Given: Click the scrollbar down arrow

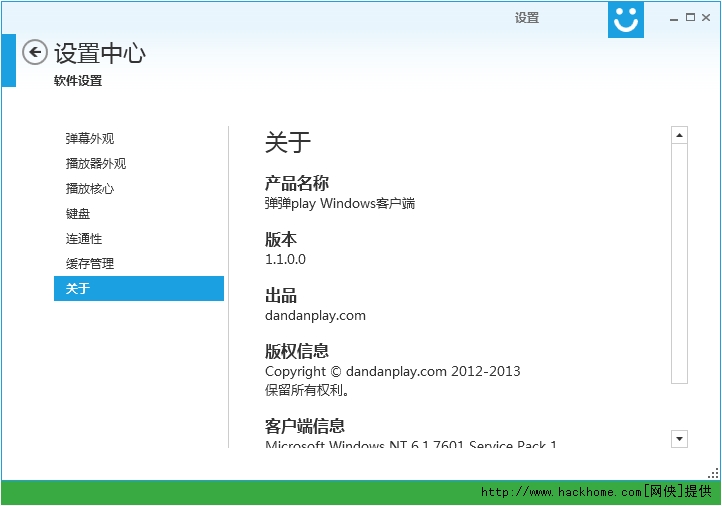Looking at the screenshot, I should (x=679, y=439).
